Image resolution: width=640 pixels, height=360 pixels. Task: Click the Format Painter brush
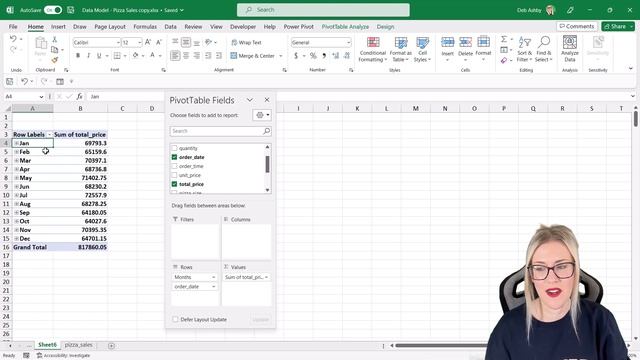click(55, 60)
